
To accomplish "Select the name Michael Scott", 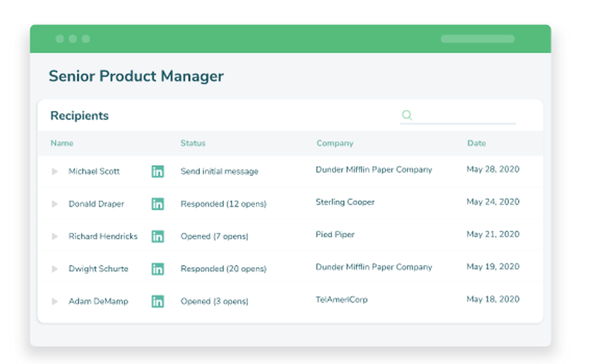I will (94, 171).
